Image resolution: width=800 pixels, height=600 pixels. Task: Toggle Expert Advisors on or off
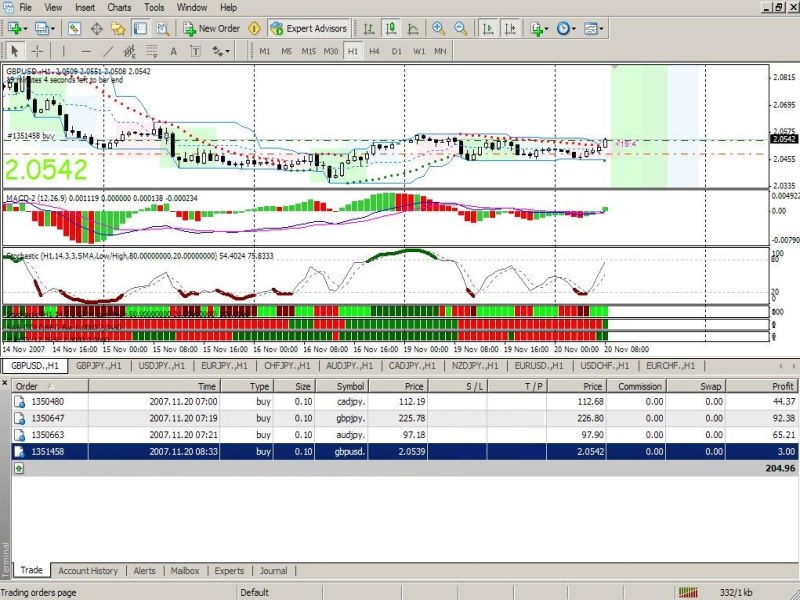tap(309, 29)
